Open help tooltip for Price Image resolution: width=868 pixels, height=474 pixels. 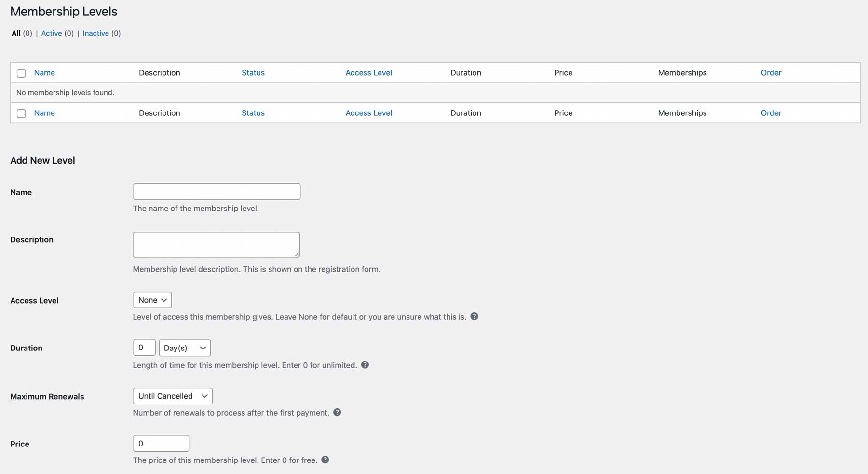(x=325, y=460)
